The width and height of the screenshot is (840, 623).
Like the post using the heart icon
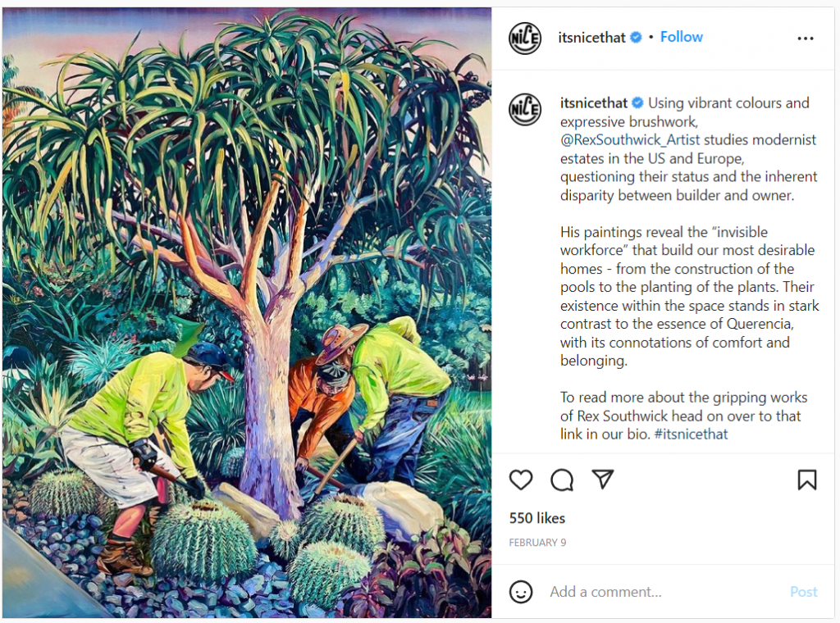(521, 480)
